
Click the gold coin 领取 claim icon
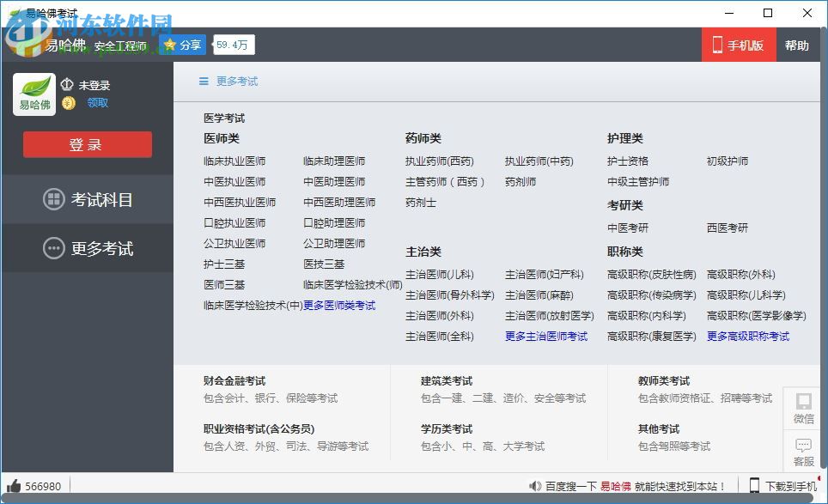[68, 102]
